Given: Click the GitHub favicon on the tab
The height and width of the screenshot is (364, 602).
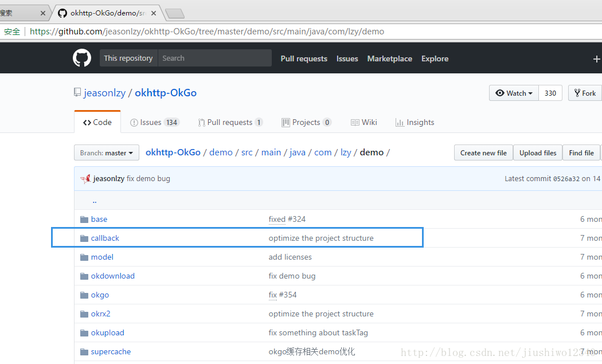Looking at the screenshot, I should (62, 13).
